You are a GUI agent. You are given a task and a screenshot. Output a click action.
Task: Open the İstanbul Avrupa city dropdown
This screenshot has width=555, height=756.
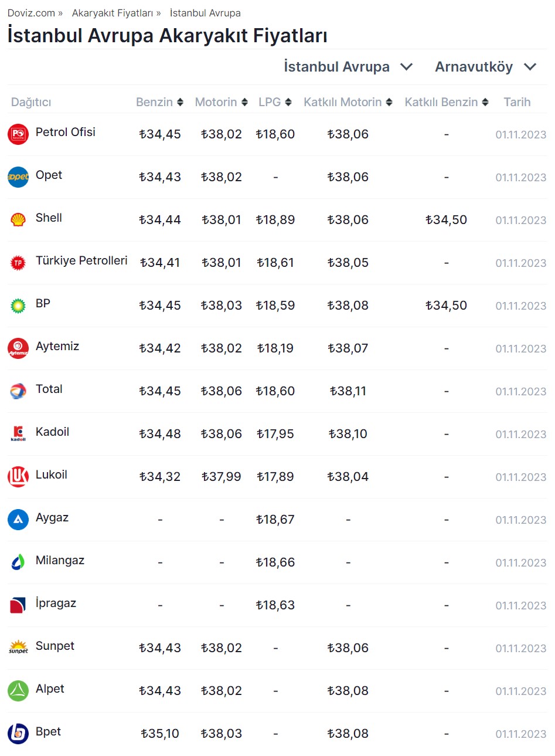tap(348, 67)
